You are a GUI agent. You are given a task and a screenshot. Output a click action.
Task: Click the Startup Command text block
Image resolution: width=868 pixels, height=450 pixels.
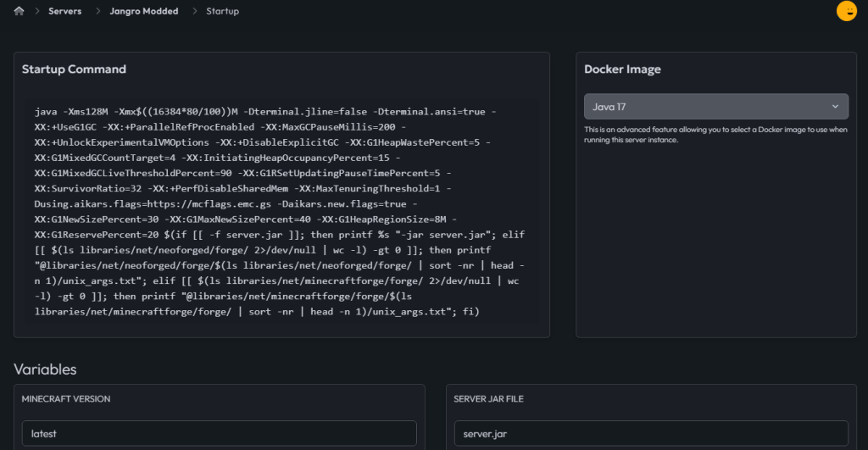pyautogui.click(x=281, y=211)
